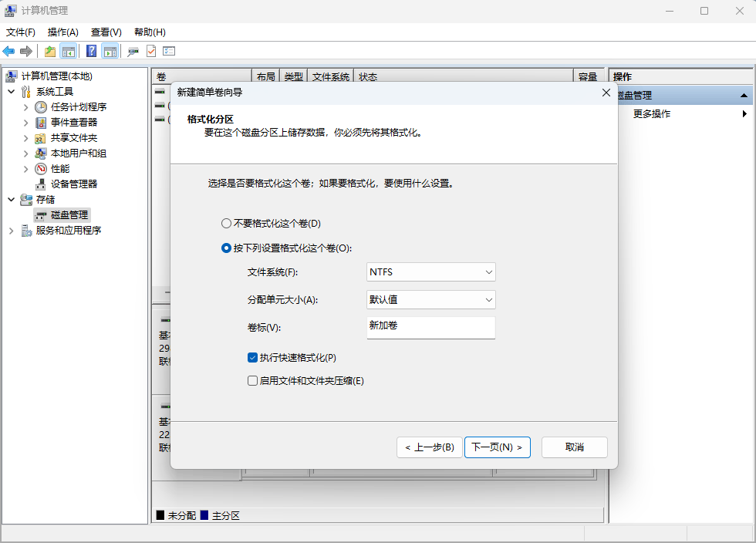The height and width of the screenshot is (543, 756).
Task: Enable file and folder compression (启用文件和文件夹压缩)
Action: click(x=252, y=381)
